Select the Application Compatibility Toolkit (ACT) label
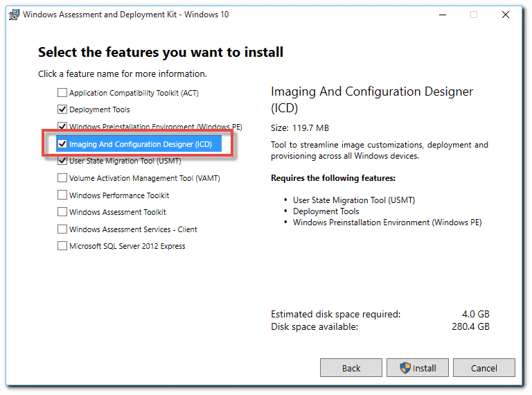This screenshot has height=395, width=532. pos(134,93)
